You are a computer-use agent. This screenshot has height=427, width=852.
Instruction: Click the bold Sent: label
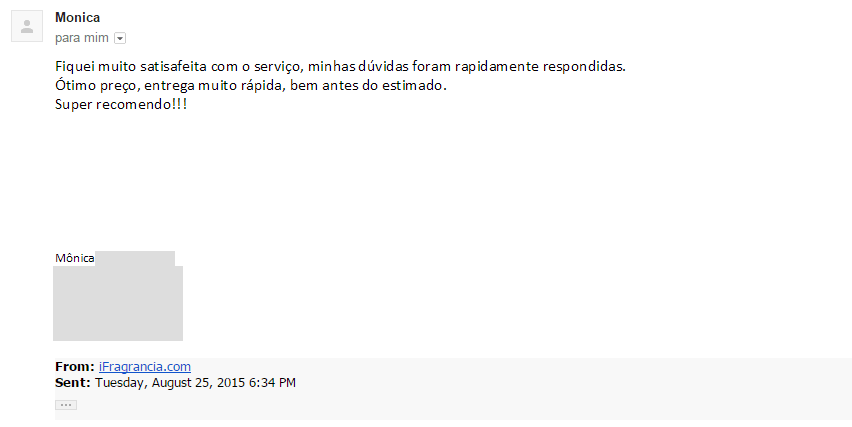[x=72, y=382]
